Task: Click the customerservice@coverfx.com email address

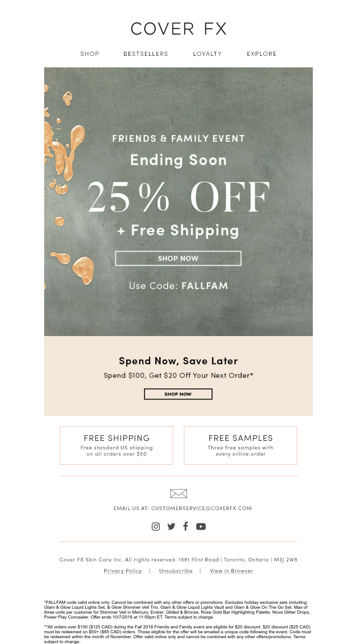Action: pos(201,508)
